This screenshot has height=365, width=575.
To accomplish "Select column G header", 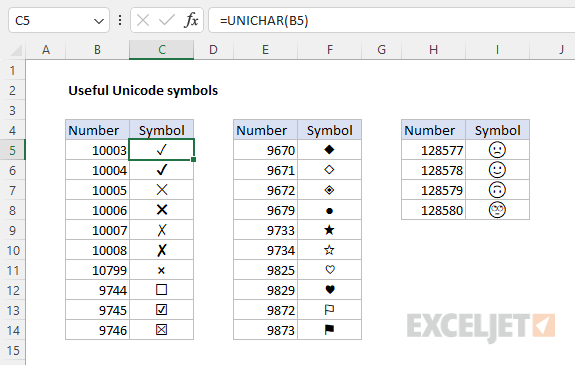I will point(381,50).
